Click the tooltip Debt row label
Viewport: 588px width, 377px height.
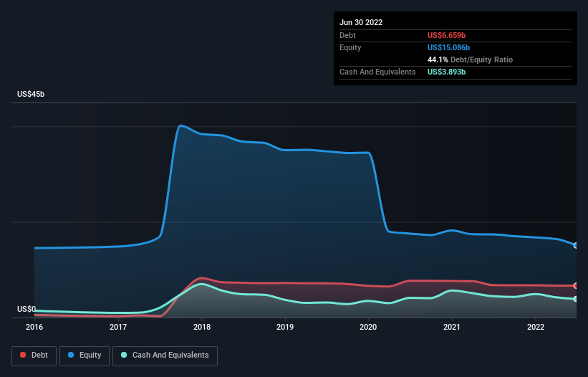[347, 35]
